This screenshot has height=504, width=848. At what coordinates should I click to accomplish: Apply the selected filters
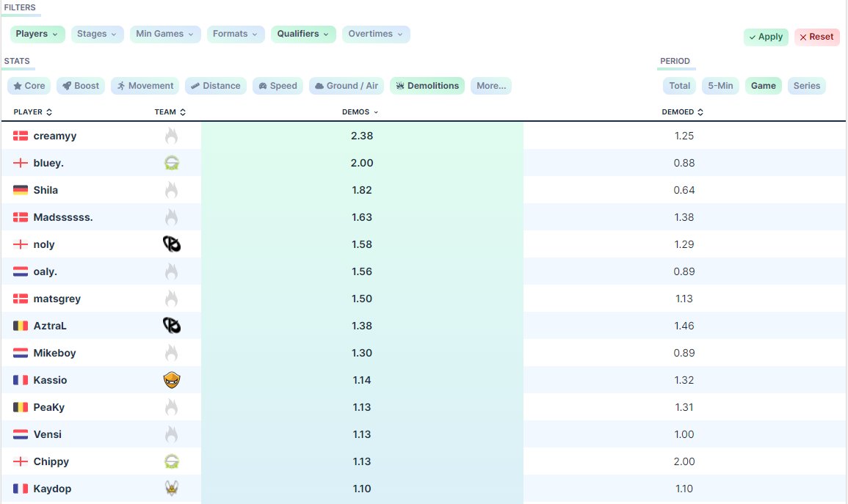pyautogui.click(x=766, y=37)
